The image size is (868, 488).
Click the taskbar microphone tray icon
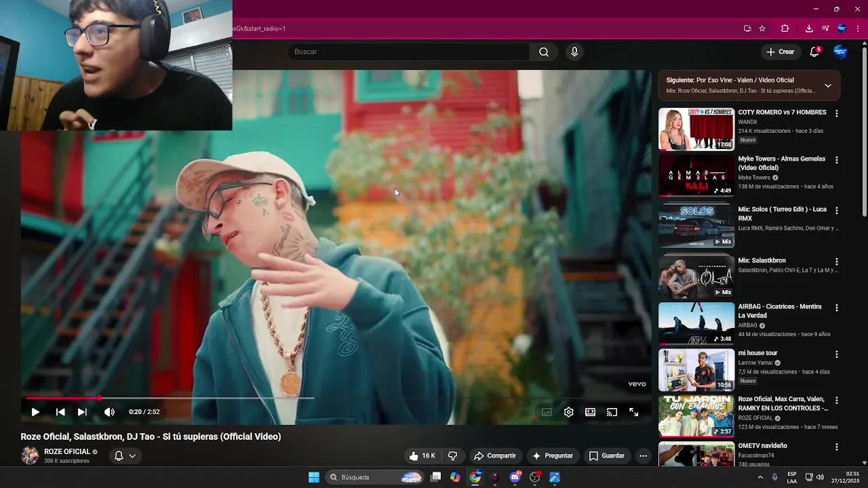pos(775,477)
